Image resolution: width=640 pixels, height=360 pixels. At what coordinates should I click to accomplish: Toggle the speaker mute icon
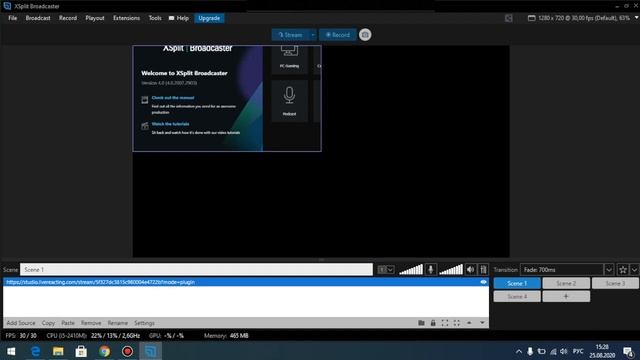(x=471, y=269)
